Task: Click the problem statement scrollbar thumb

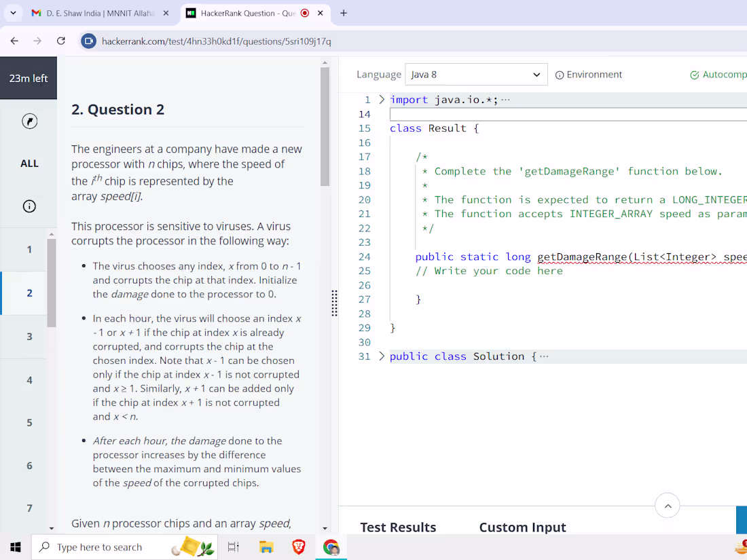Action: [325, 126]
